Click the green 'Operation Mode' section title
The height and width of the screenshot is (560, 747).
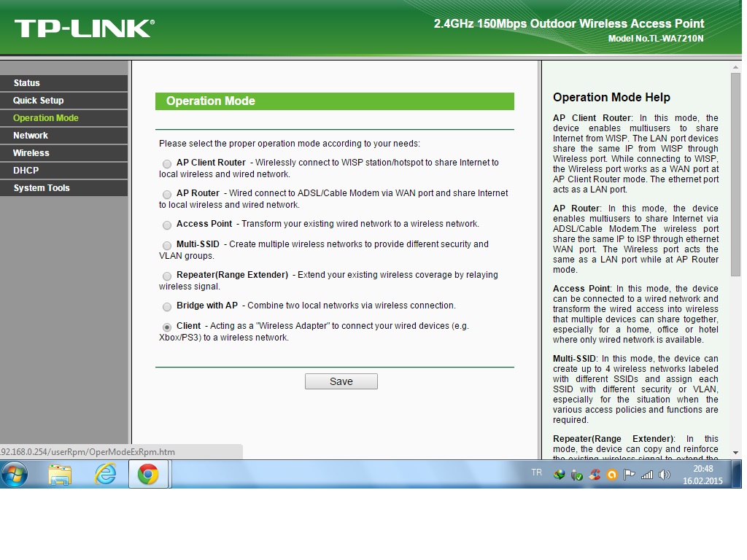click(211, 101)
